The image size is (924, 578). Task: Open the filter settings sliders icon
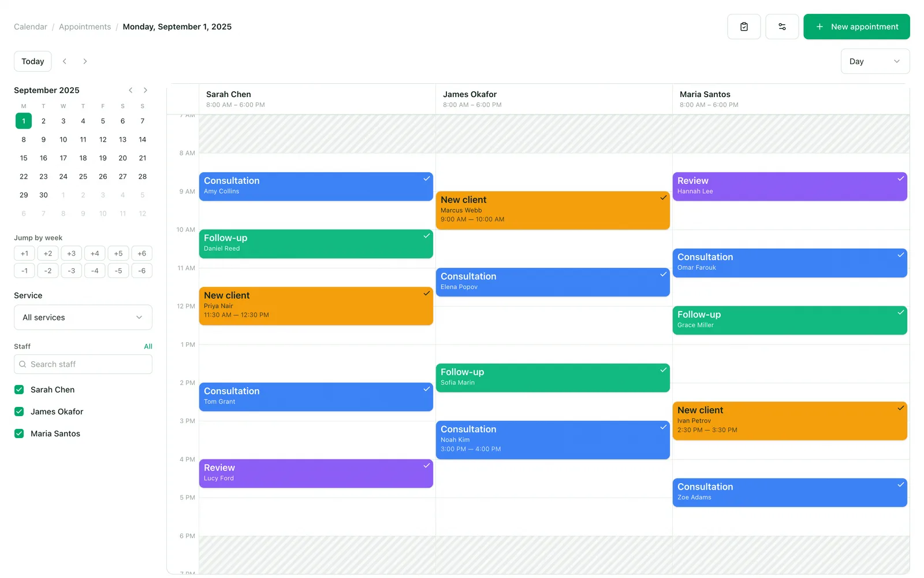point(782,27)
